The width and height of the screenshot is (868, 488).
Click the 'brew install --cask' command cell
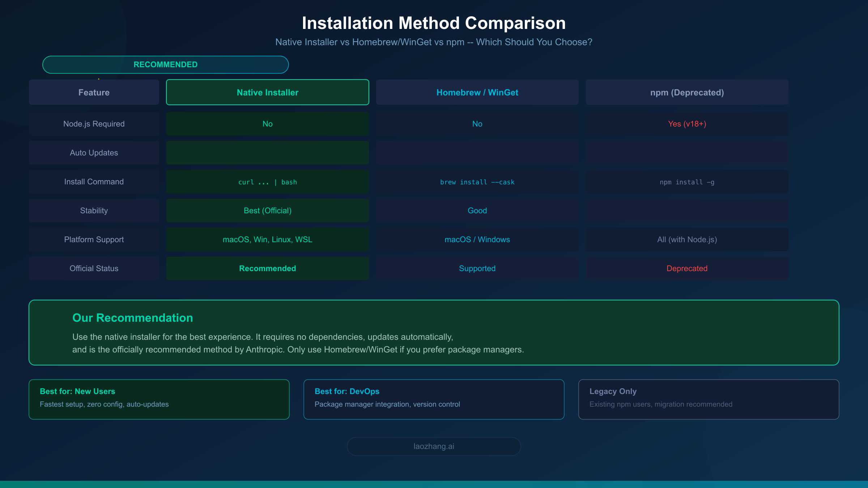[477, 182]
